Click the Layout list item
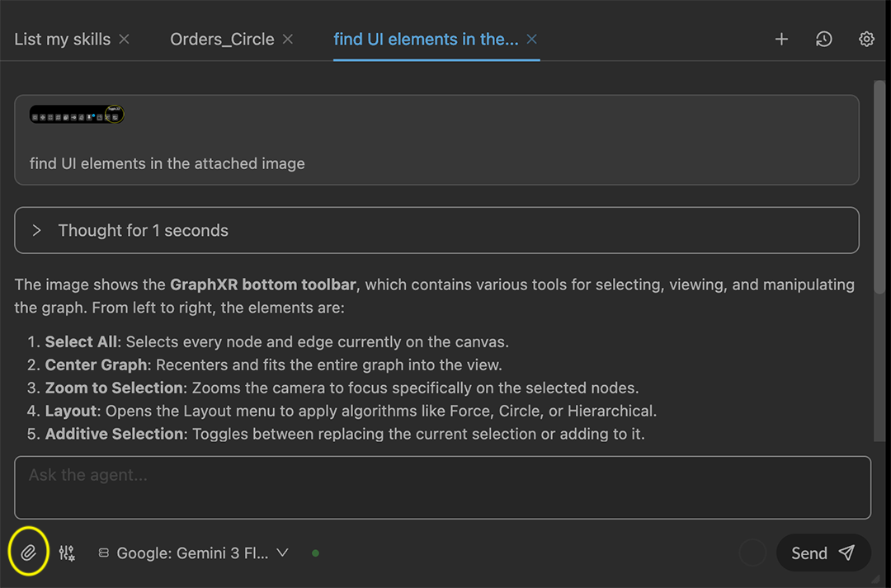The height and width of the screenshot is (588, 891). 342,411
